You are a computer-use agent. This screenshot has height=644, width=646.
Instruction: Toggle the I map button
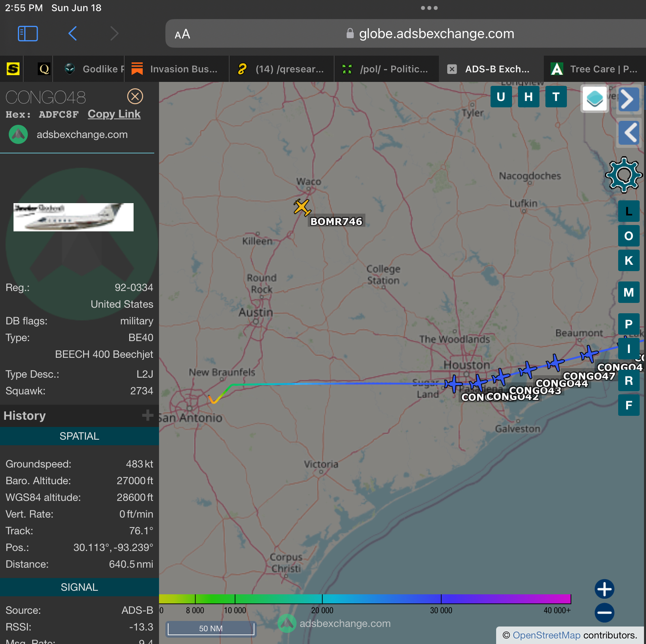click(629, 349)
